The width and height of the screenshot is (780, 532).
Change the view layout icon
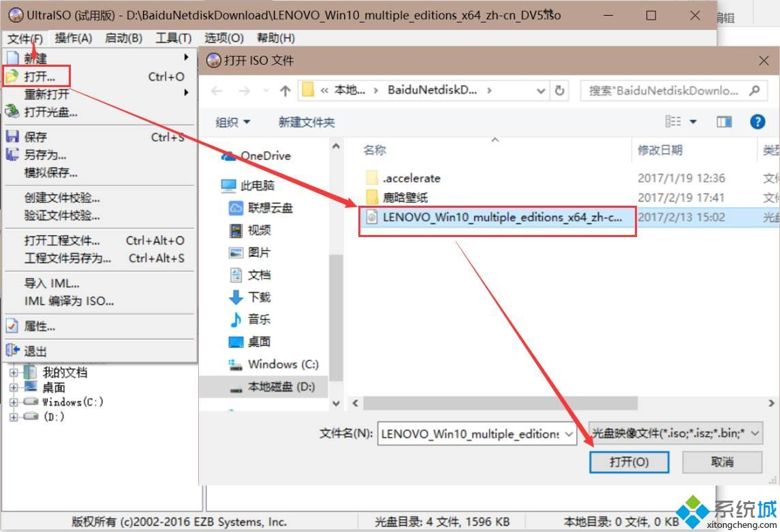click(672, 121)
